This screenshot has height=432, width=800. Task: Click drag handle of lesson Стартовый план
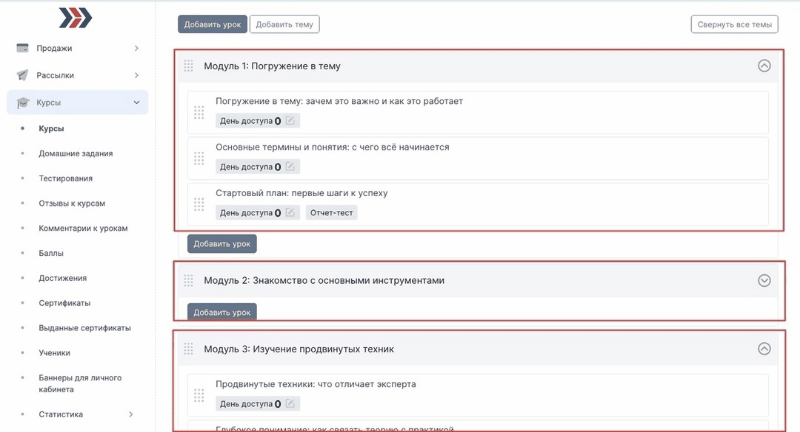click(199, 203)
